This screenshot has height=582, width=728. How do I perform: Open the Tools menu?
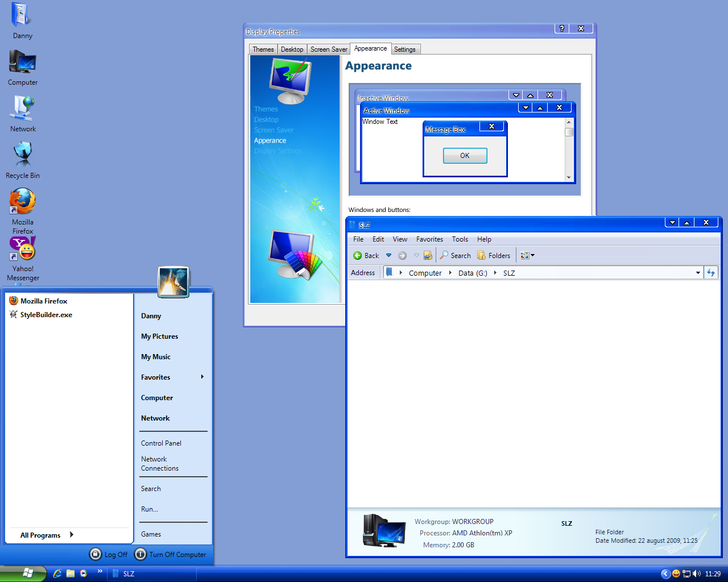(460, 239)
